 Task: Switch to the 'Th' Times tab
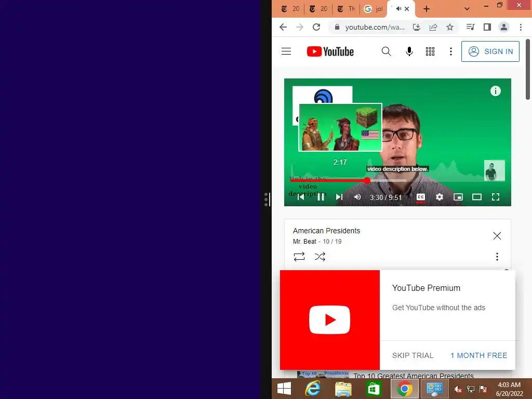tap(346, 9)
